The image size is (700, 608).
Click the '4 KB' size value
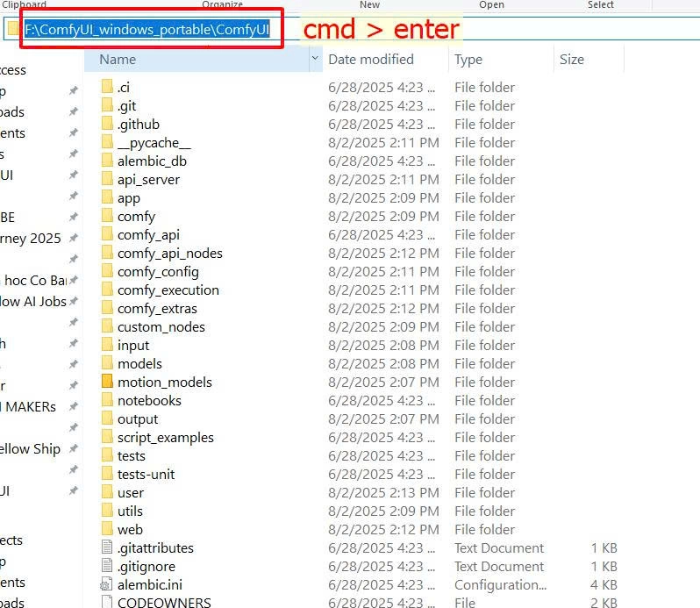tap(604, 584)
